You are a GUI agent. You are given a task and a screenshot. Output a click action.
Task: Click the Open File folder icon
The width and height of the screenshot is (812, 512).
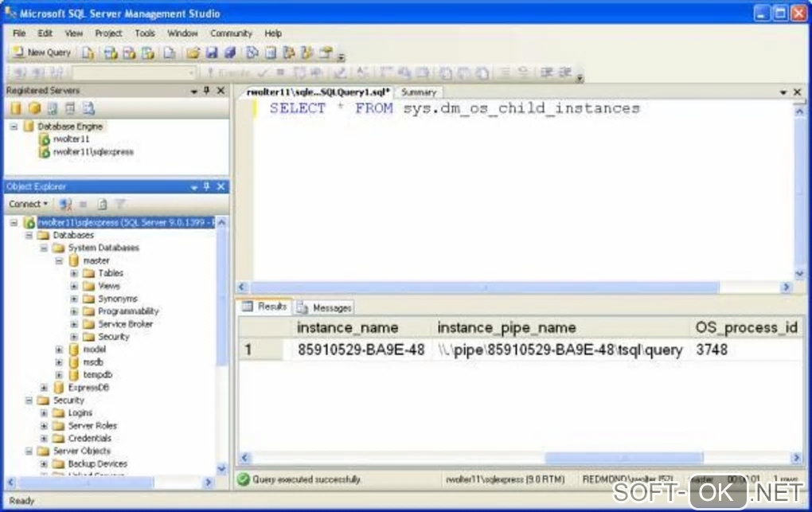pyautogui.click(x=193, y=53)
